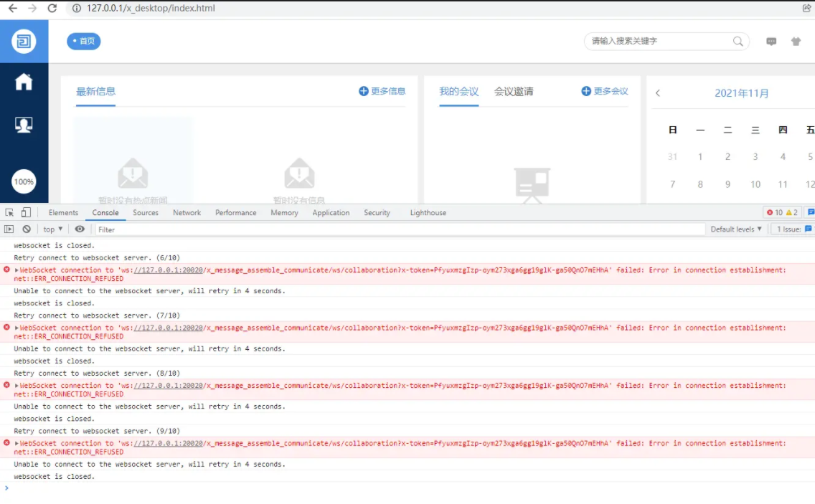
Task: Switch to the Network tab
Action: point(187,212)
